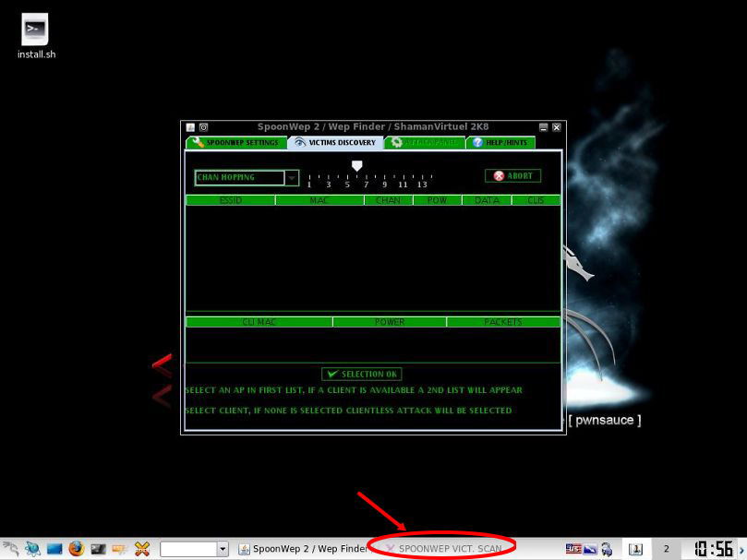Click the PACKETS column header
The image size is (747, 560).
click(x=503, y=322)
